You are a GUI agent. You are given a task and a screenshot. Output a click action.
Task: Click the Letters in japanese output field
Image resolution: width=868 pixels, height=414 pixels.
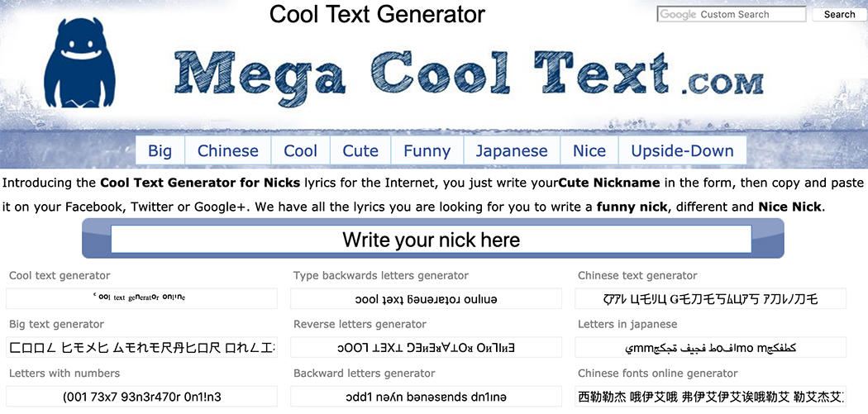point(711,347)
